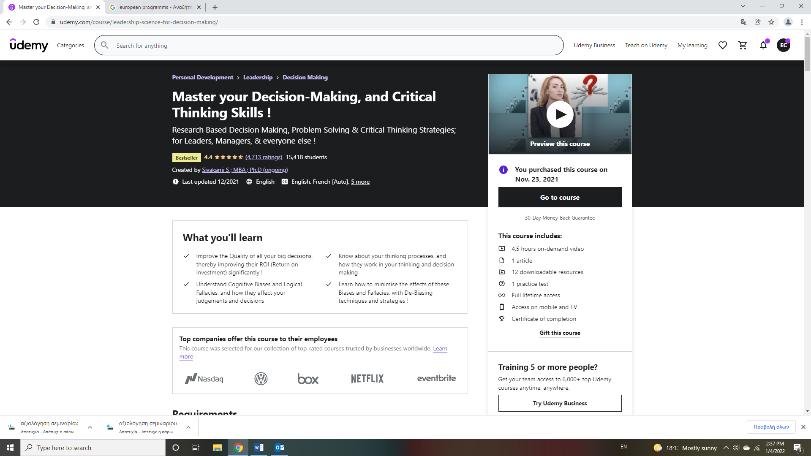This screenshot has width=811, height=456.
Task: Open Word from the taskbar
Action: pos(259,448)
